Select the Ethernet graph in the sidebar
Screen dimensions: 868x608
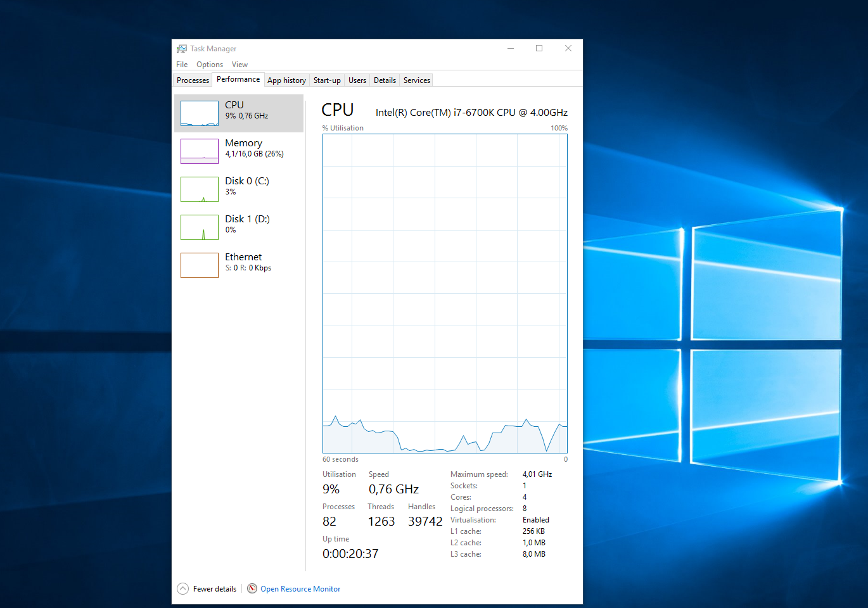pyautogui.click(x=239, y=265)
